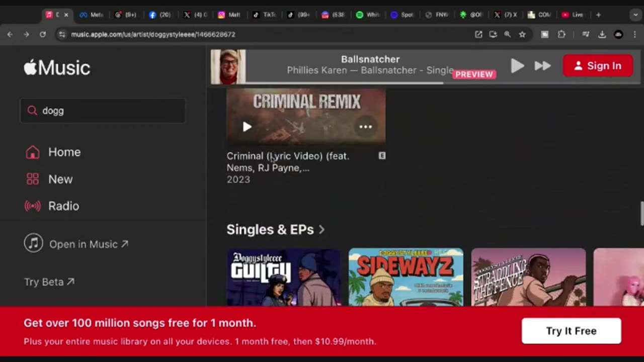Click the 2023 year under Criminal video
Screen dimensions: 644x362
pyautogui.click(x=238, y=179)
